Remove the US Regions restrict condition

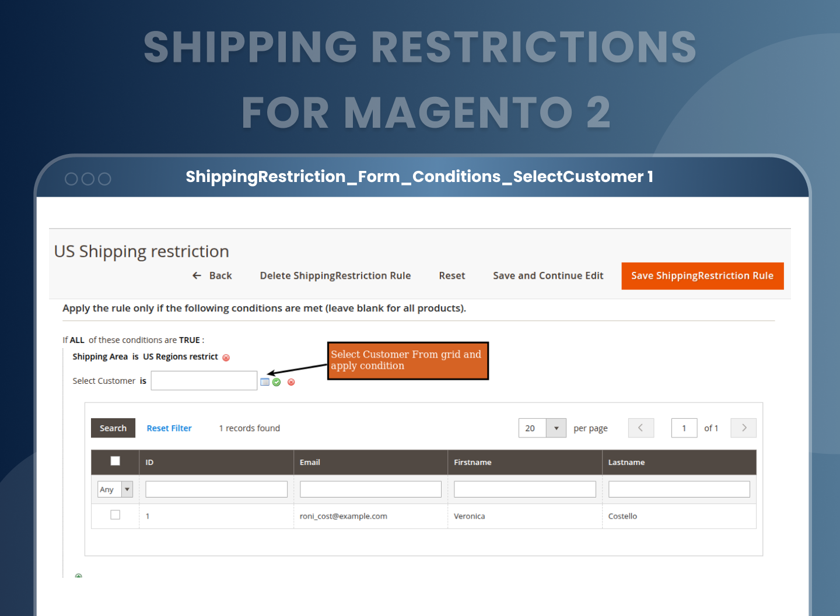(226, 358)
